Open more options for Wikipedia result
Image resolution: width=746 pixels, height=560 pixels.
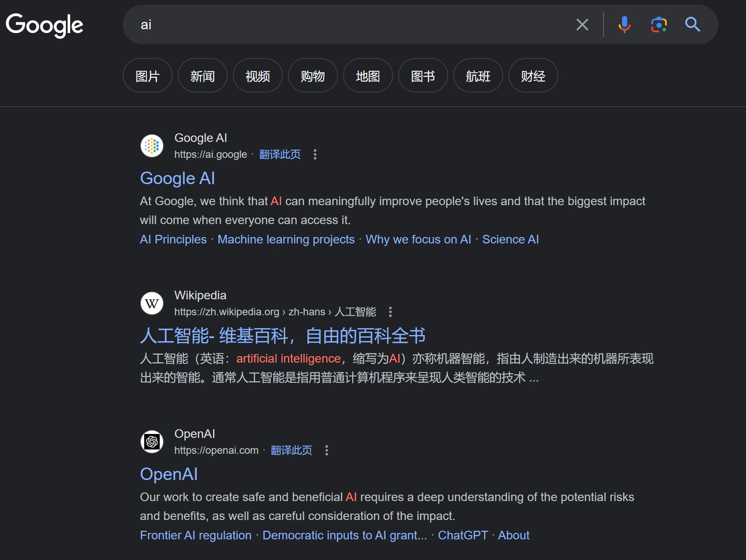[x=390, y=312]
